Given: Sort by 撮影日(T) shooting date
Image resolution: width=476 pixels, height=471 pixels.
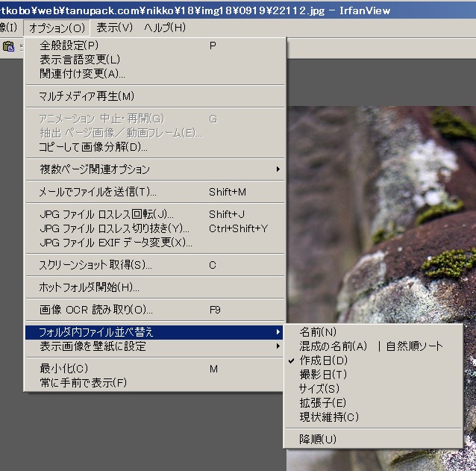Looking at the screenshot, I should point(322,375).
